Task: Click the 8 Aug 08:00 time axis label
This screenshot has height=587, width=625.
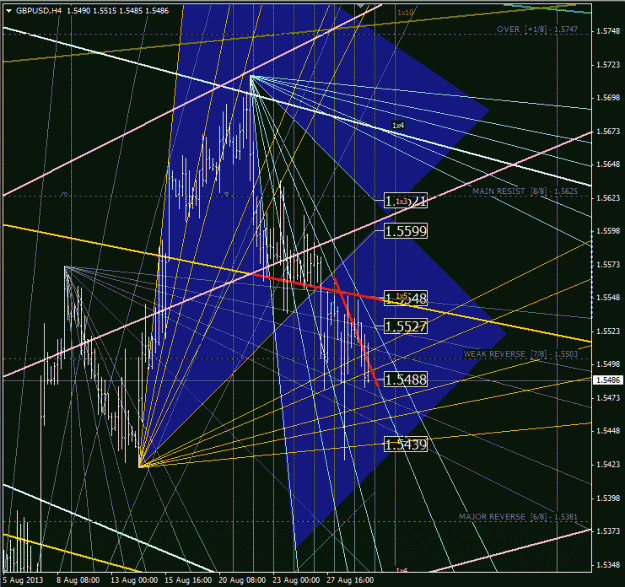Action: (x=78, y=580)
